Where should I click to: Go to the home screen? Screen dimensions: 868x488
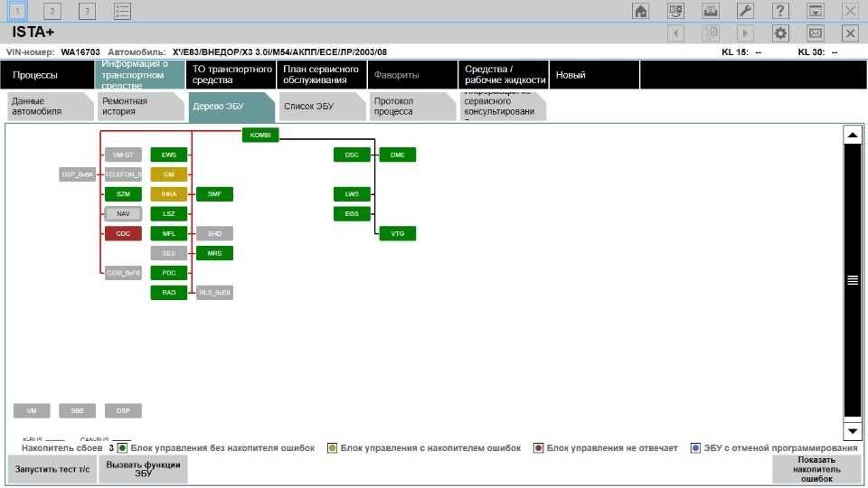click(x=640, y=11)
